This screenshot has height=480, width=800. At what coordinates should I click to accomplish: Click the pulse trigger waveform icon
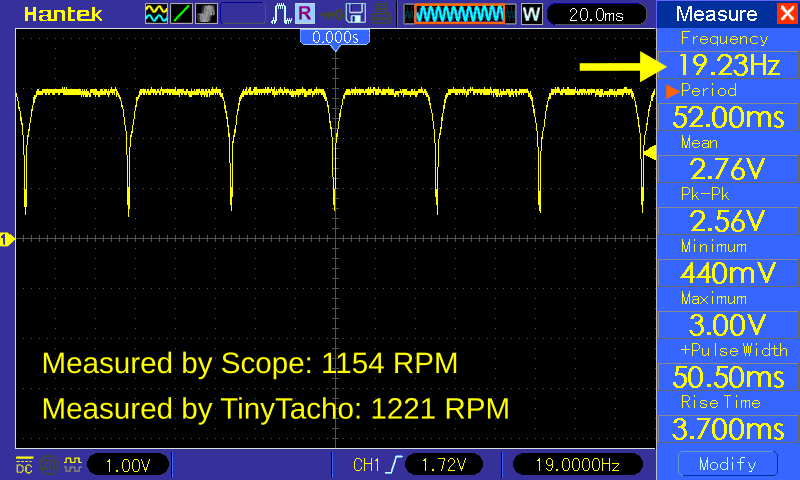[281, 14]
